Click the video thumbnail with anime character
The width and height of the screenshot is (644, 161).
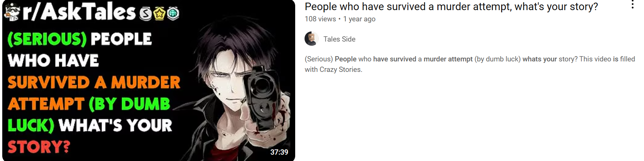tap(149, 80)
